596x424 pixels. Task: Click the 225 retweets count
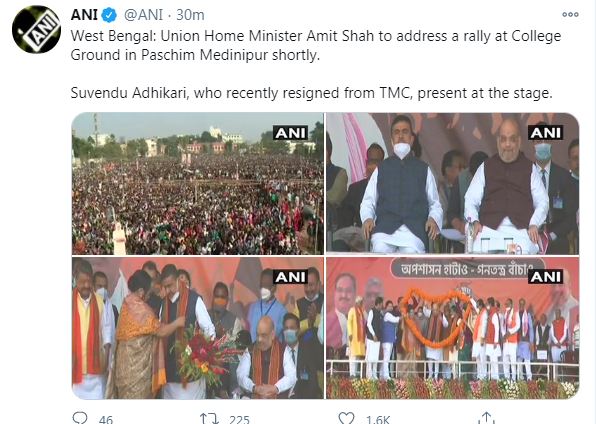point(239,419)
